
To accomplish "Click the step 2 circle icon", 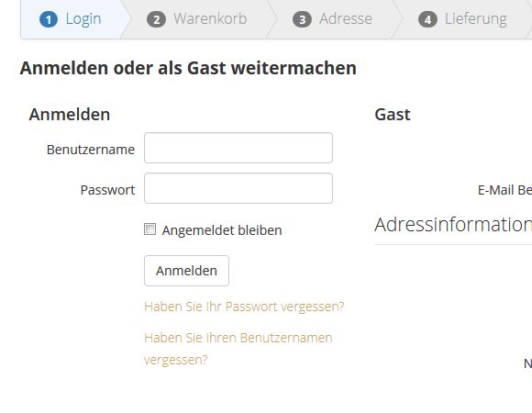I will 156,19.
